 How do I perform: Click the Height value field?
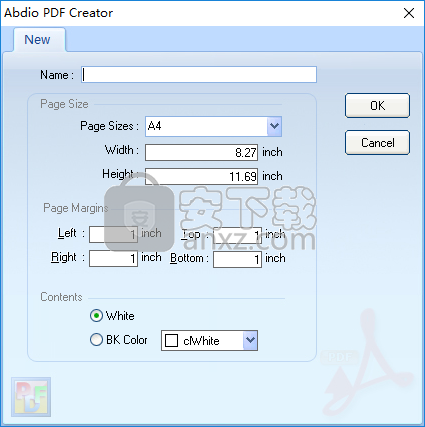click(201, 176)
